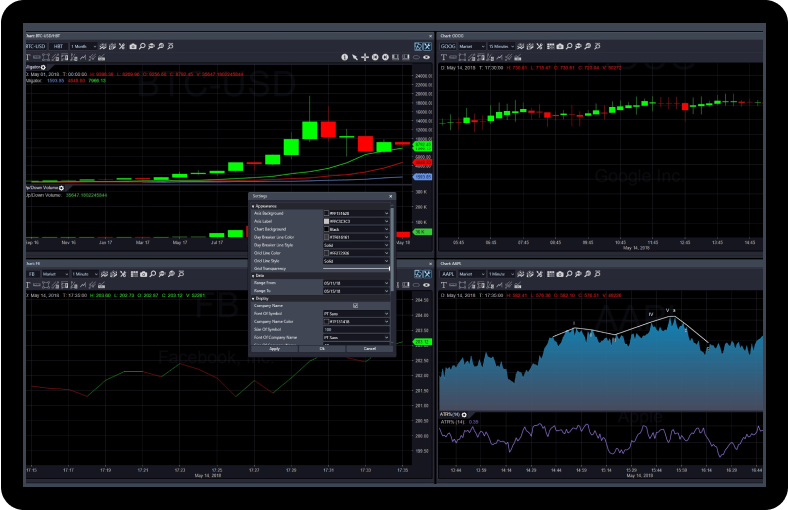Screen dimensions: 788x510
Task: Open the 1 Month timeframe dropdown
Action: click(x=83, y=46)
